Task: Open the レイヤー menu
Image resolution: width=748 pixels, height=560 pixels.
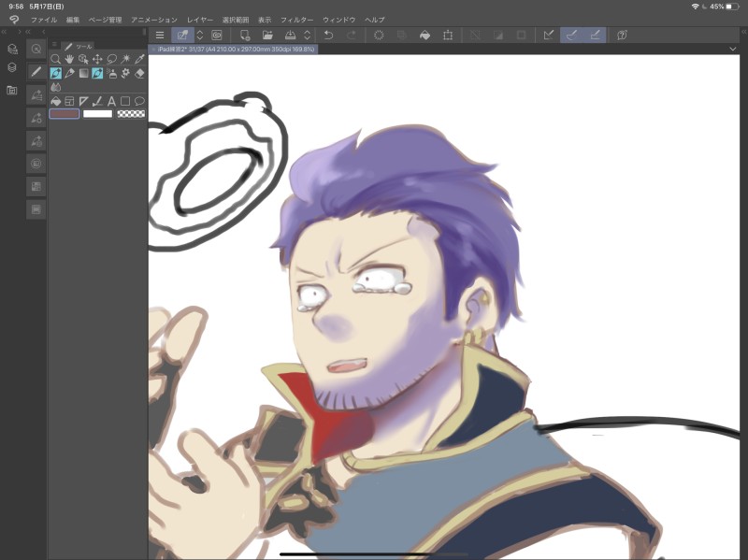Action: [200, 20]
